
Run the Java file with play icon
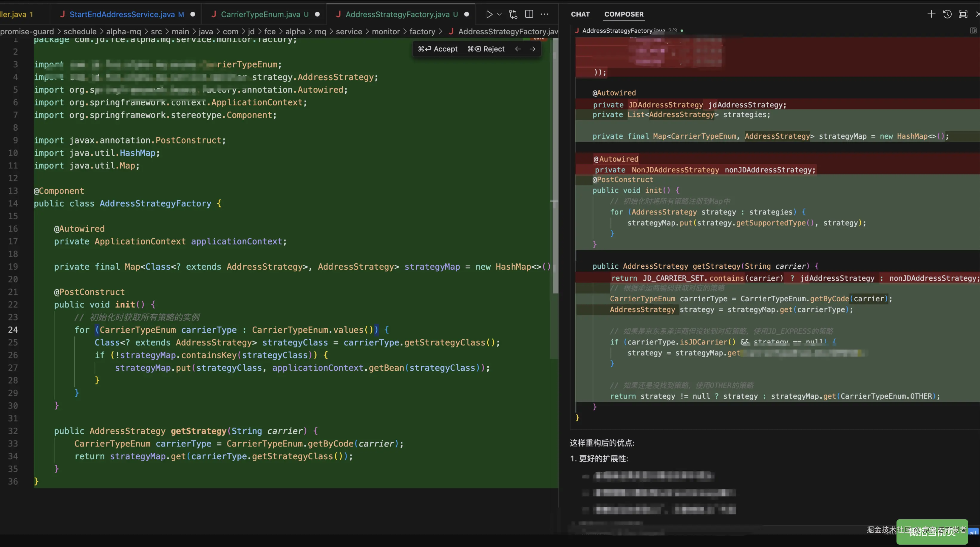coord(489,14)
